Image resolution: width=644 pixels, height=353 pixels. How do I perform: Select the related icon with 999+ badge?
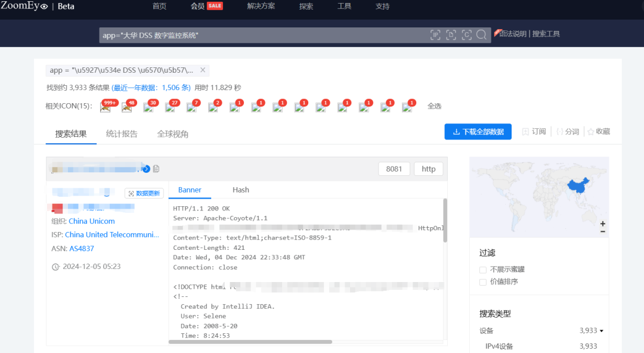106,108
